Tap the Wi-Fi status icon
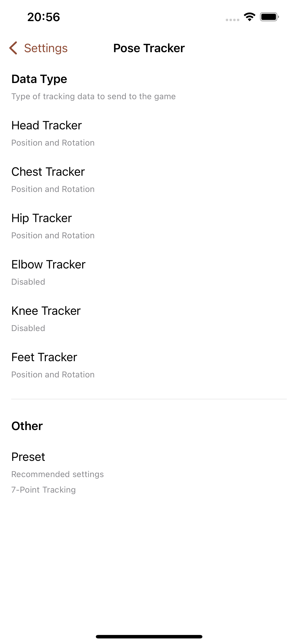298x644 pixels. pyautogui.click(x=249, y=17)
